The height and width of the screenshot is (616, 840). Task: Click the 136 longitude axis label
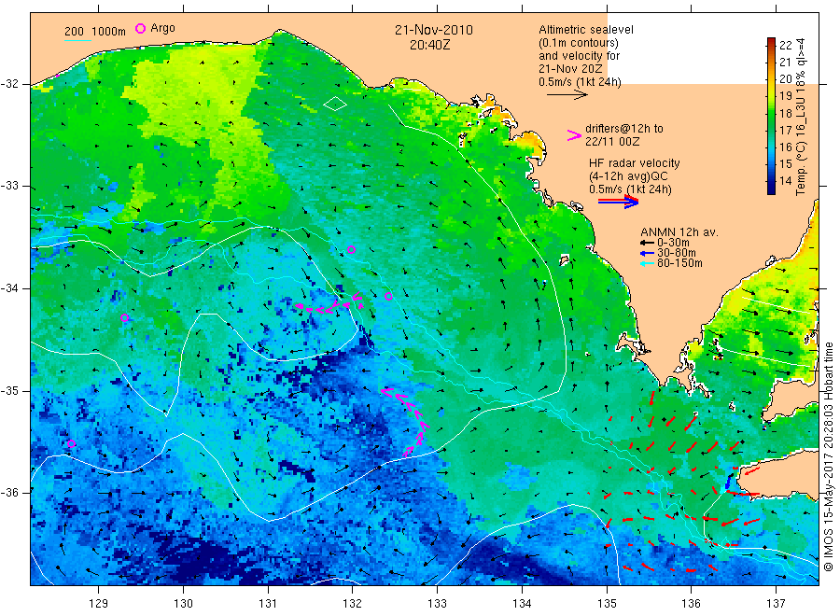tap(691, 604)
